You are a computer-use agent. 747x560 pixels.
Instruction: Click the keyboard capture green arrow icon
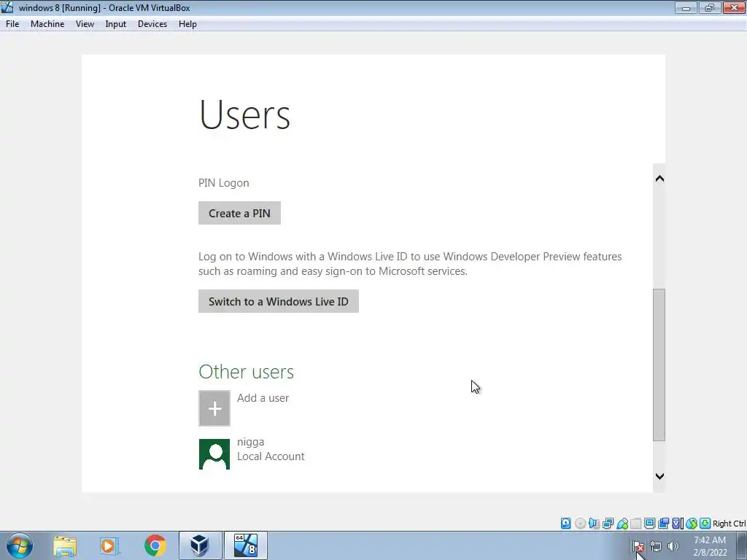pyautogui.click(x=705, y=524)
